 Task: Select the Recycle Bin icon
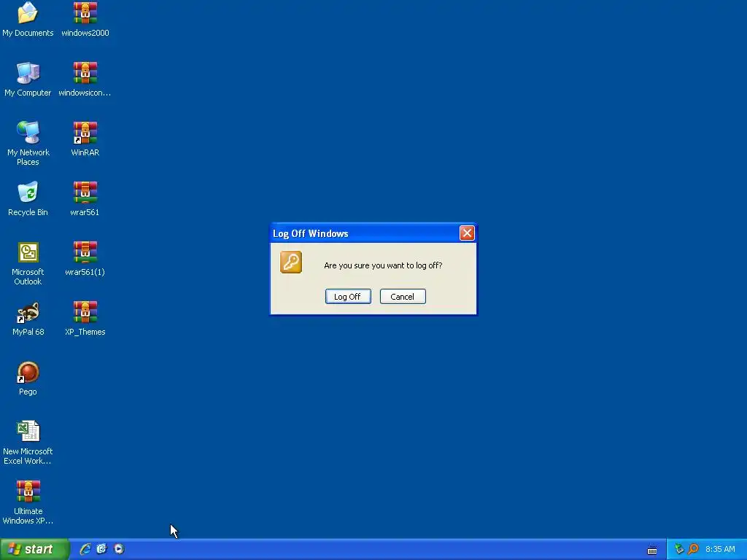28,198
